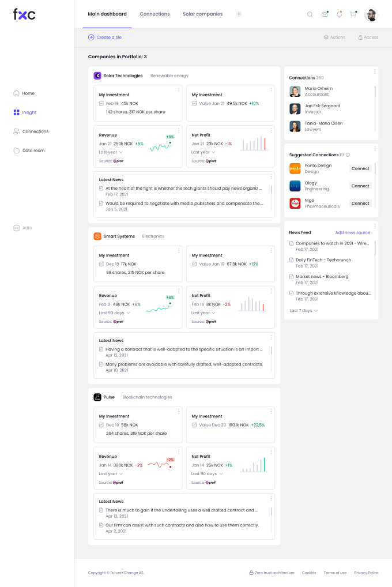
Task: Switch to the Solar companies tab
Action: tap(202, 14)
